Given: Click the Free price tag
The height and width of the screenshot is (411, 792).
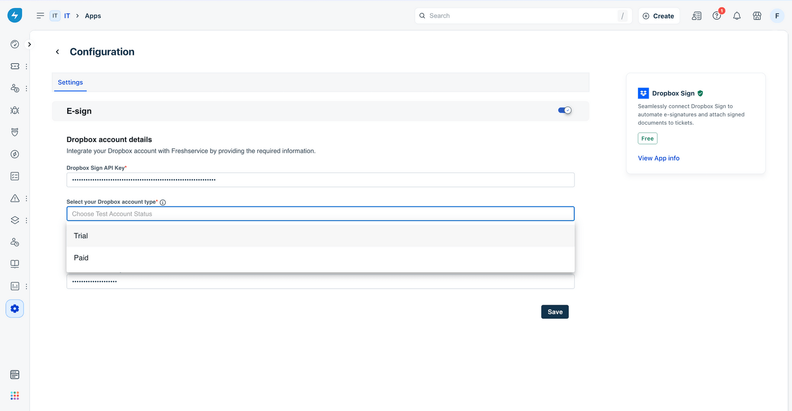Looking at the screenshot, I should point(648,138).
